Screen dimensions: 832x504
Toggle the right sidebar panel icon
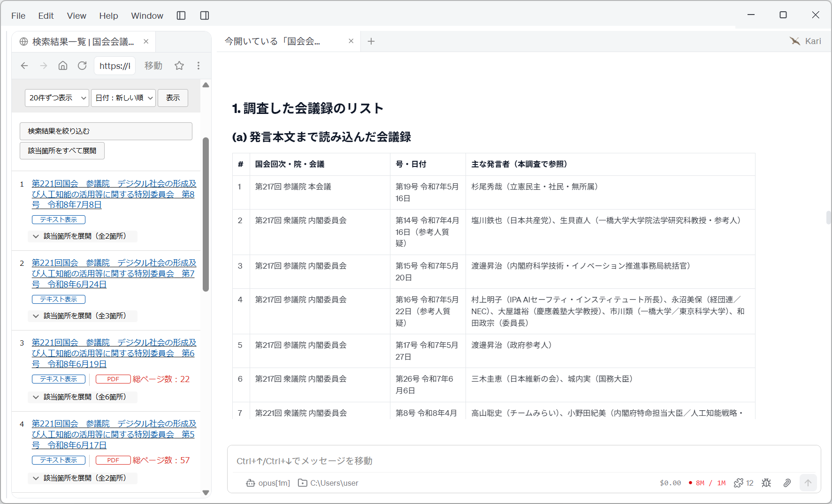[205, 15]
